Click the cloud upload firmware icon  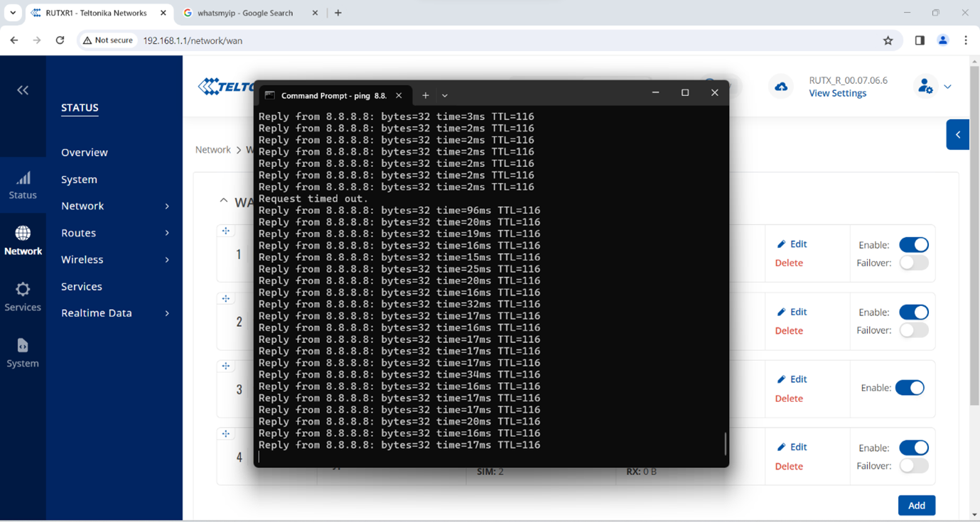[781, 87]
